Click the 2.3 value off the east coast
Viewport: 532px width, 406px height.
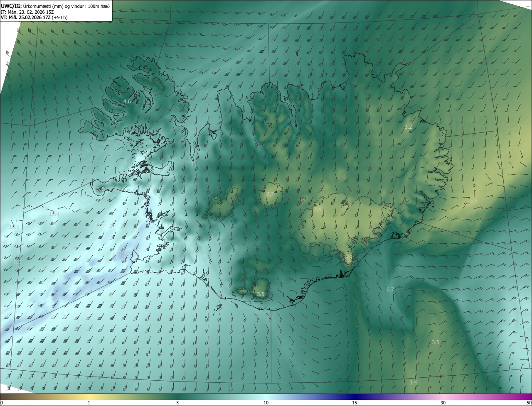point(474,202)
